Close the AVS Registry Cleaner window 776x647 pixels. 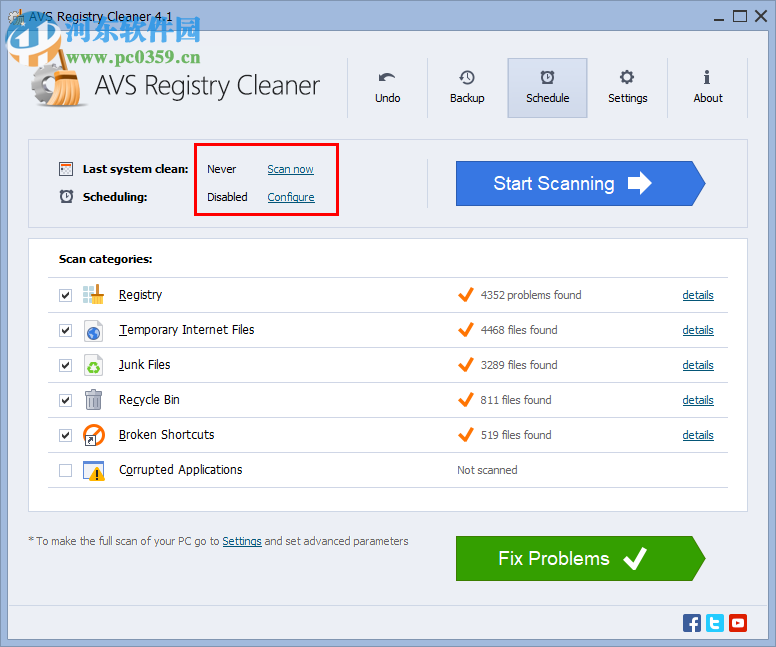pyautogui.click(x=761, y=16)
